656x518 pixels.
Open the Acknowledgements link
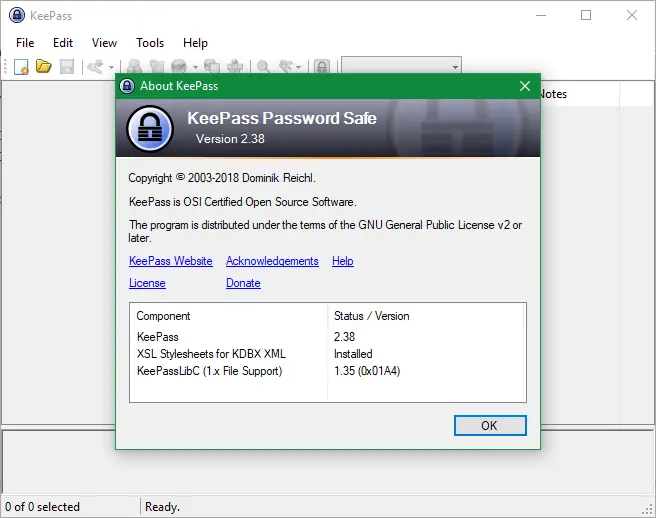272,261
